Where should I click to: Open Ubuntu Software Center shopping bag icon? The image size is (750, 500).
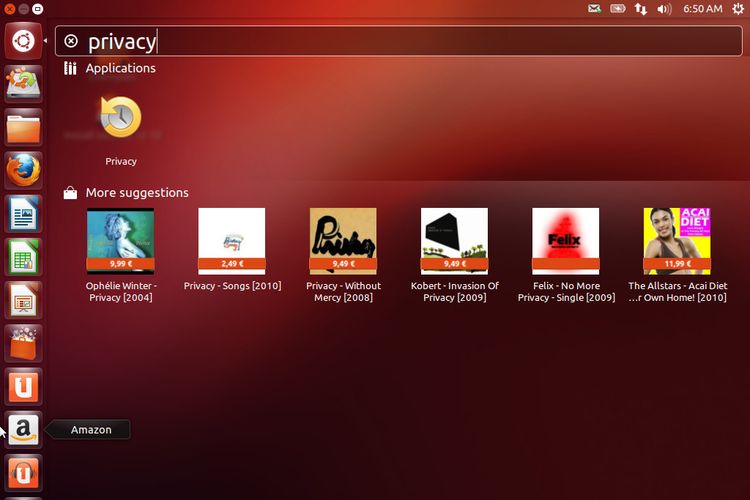tap(23, 344)
